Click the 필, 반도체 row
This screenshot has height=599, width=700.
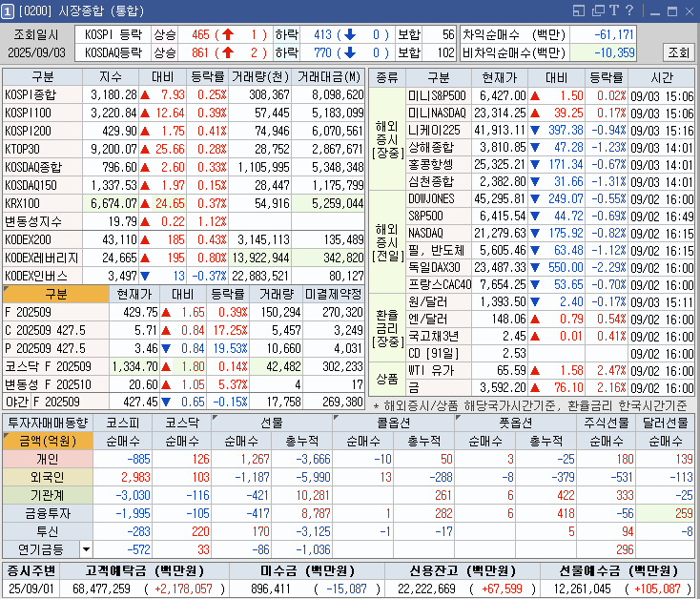(550, 251)
